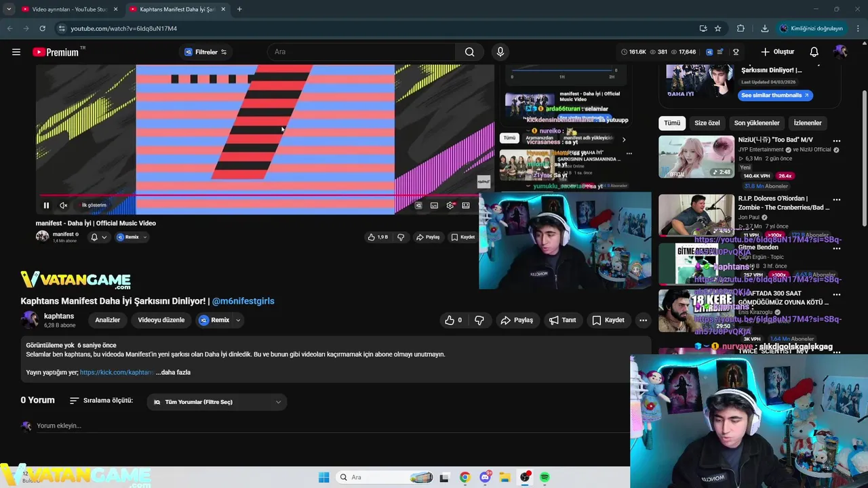The image size is (868, 488).
Task: Open the manifest channel avatar
Action: click(42, 237)
